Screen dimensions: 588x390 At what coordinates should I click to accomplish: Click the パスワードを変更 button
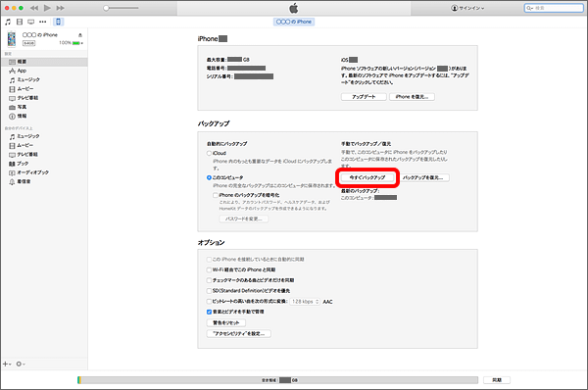tap(244, 219)
